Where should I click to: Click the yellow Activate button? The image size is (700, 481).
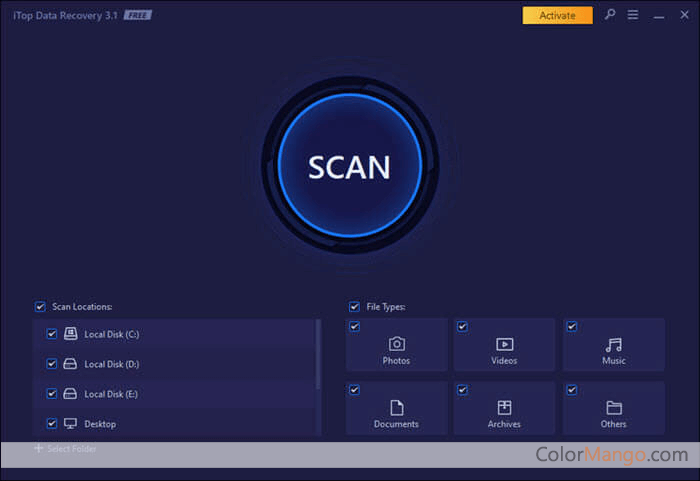(x=557, y=15)
